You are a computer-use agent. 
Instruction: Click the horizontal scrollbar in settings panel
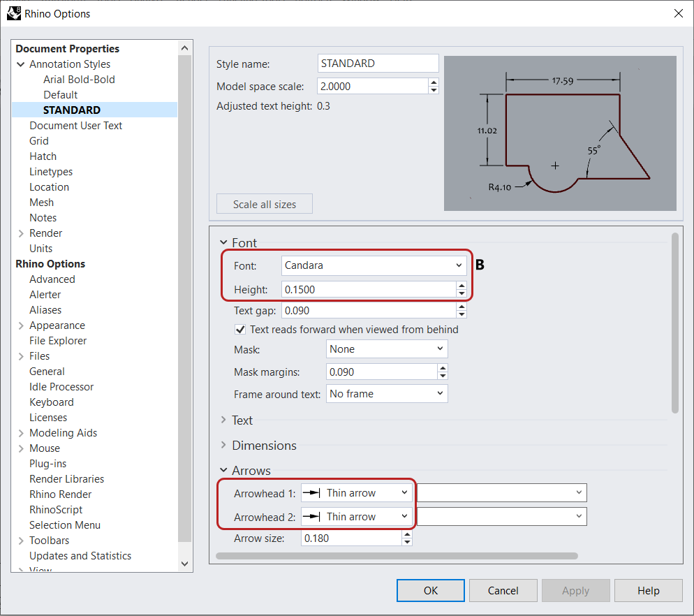pyautogui.click(x=397, y=557)
